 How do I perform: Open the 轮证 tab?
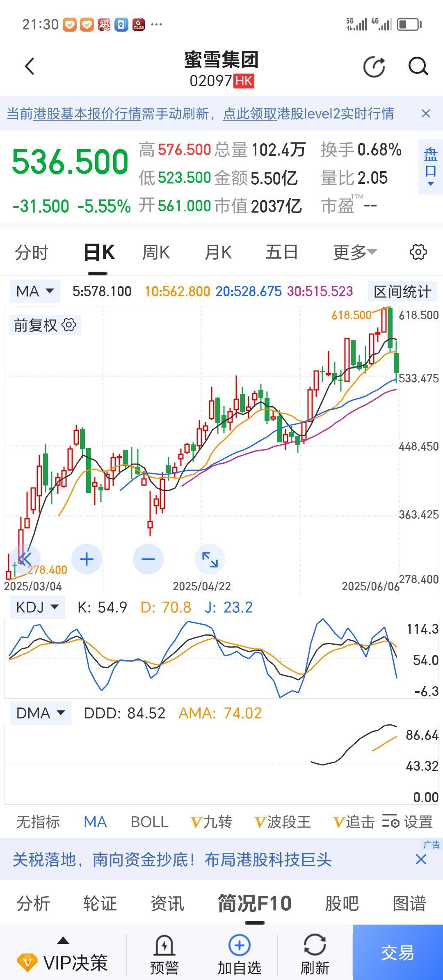point(100,903)
